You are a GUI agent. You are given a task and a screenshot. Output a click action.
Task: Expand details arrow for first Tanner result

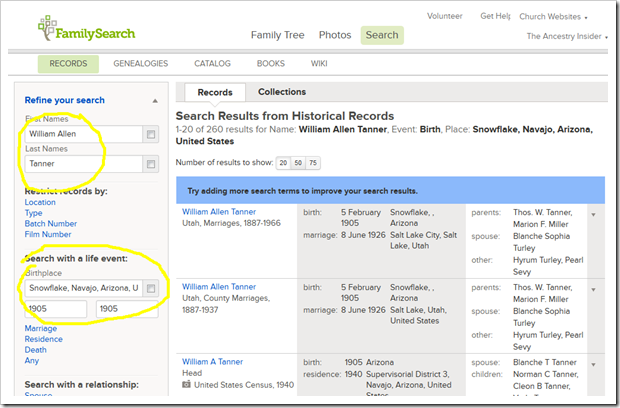click(x=595, y=213)
